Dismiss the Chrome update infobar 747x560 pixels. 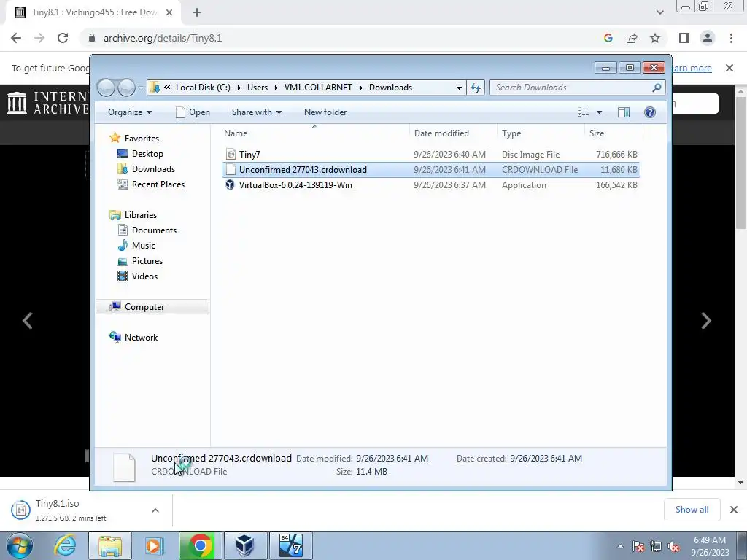click(729, 68)
